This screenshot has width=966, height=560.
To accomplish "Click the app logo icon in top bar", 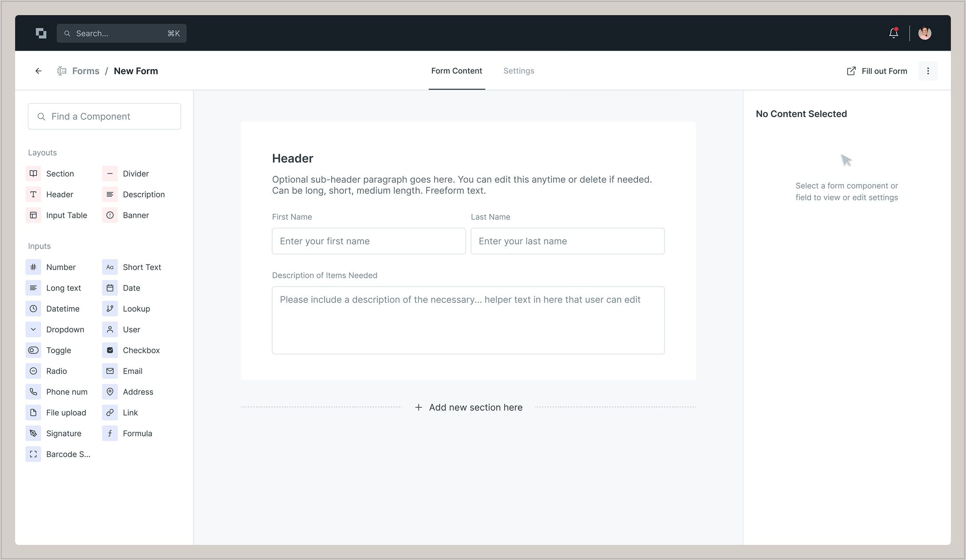I will pyautogui.click(x=41, y=33).
